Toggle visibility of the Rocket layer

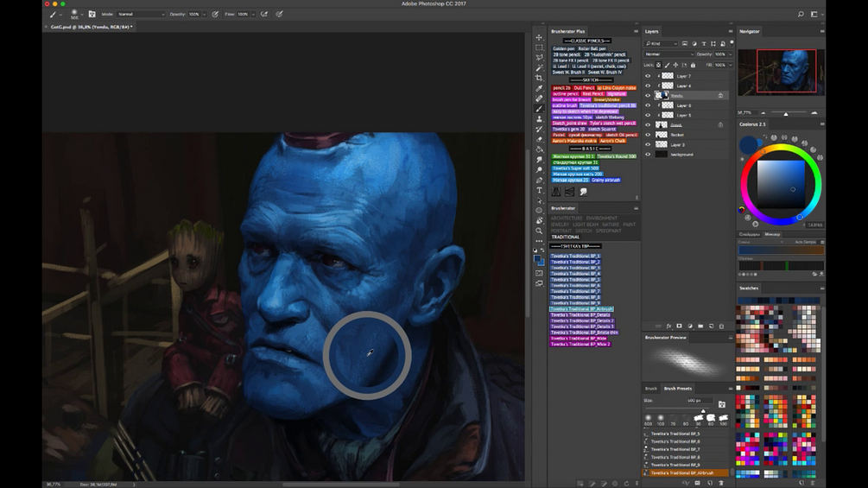(648, 135)
